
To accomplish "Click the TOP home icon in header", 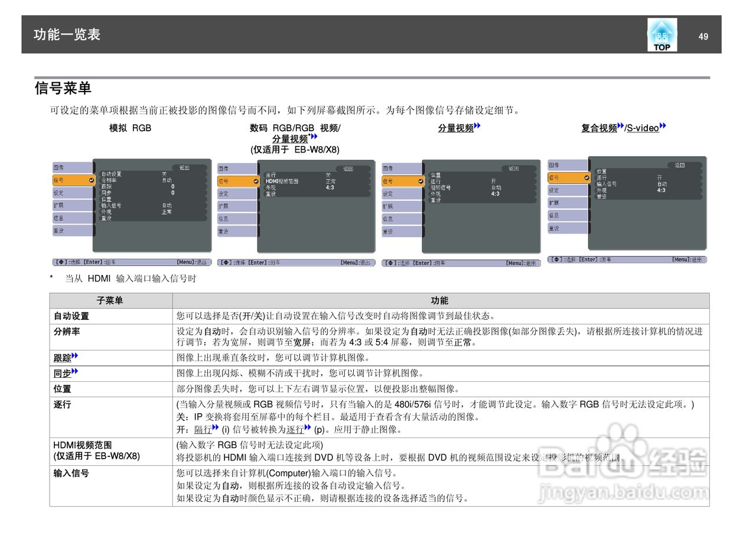I will (662, 34).
